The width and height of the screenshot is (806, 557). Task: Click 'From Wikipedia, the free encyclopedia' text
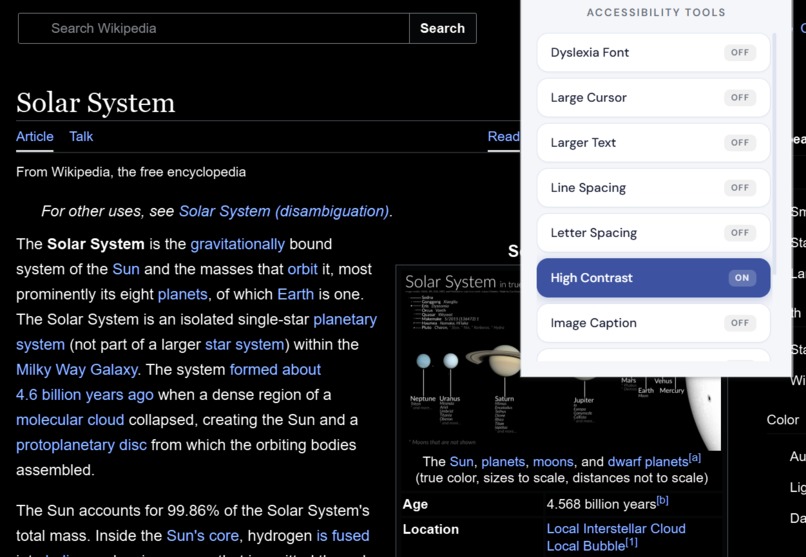[x=131, y=172]
